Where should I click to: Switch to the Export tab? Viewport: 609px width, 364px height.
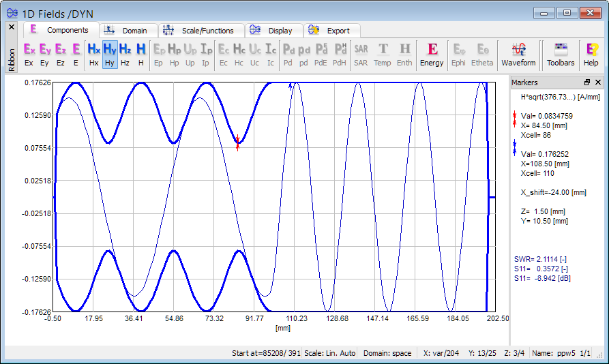[x=331, y=31]
